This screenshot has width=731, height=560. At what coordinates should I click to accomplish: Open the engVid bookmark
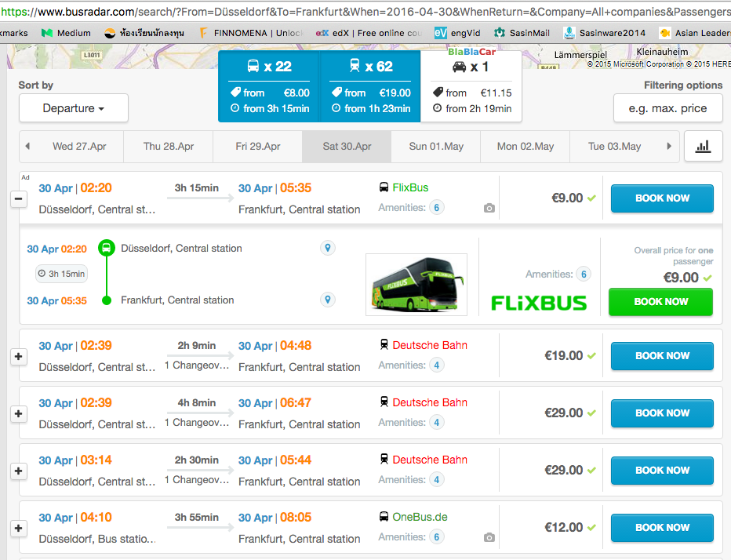tap(457, 33)
